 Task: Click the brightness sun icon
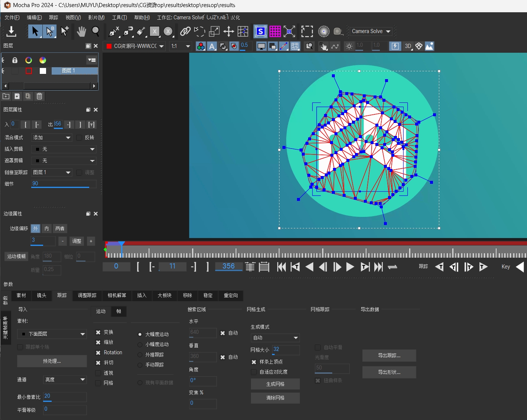click(349, 46)
